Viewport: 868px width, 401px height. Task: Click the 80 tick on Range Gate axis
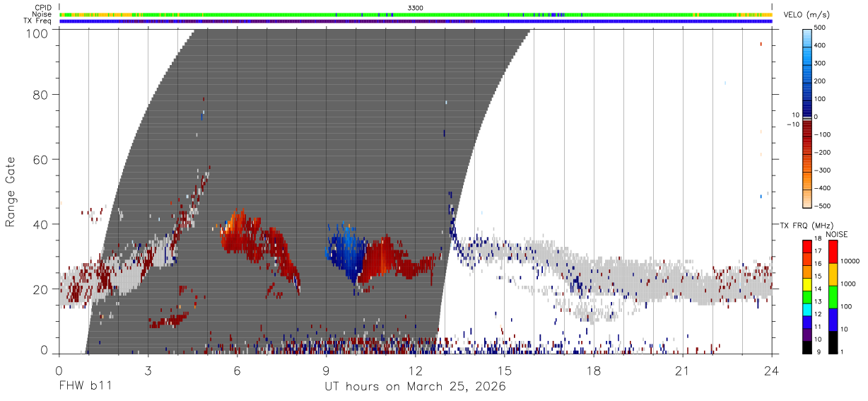click(x=41, y=95)
